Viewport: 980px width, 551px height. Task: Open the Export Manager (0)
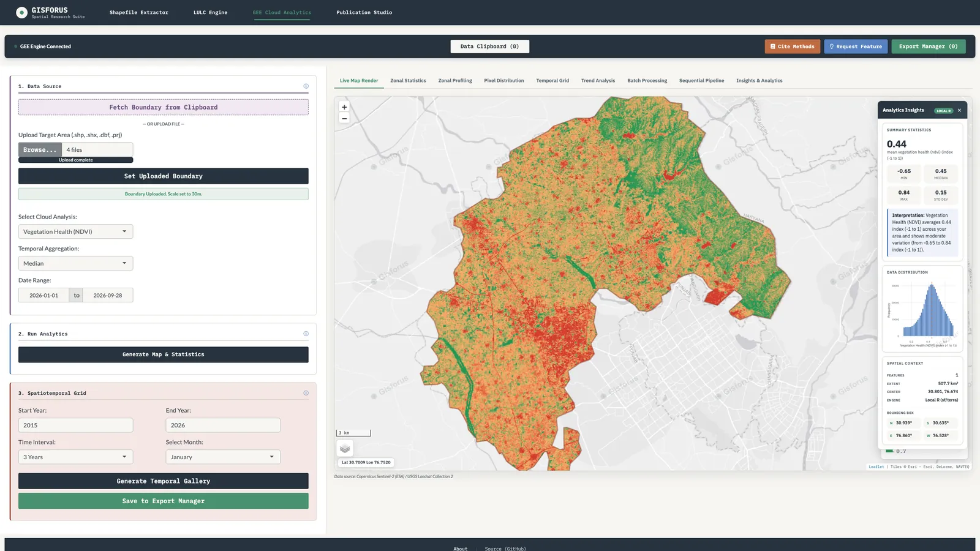click(x=929, y=47)
